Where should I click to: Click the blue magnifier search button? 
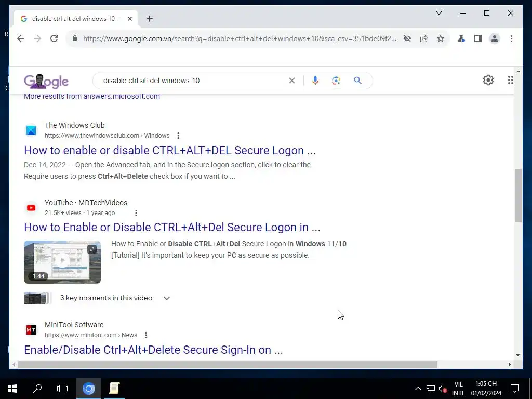(x=357, y=81)
